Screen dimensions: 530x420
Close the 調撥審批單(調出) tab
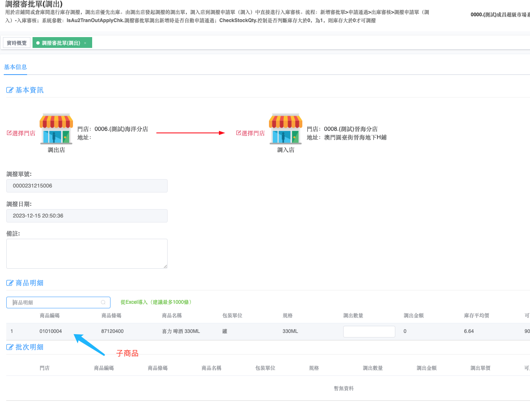coord(85,43)
